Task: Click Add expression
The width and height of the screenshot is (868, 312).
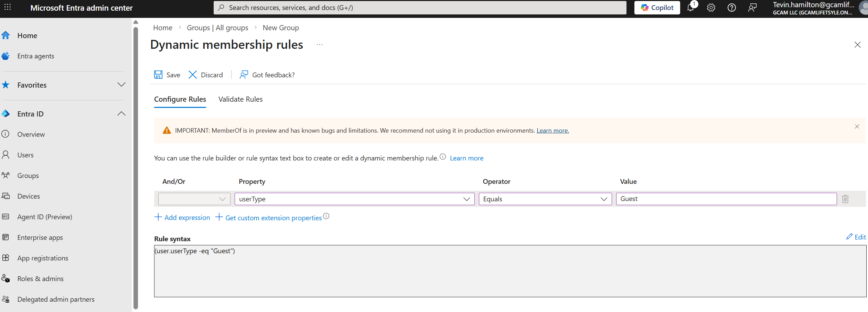Action: coord(182,217)
